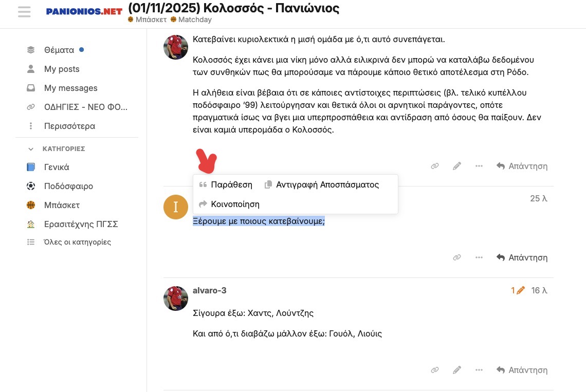This screenshot has width=586, height=392.
Task: Copy link icon on first post
Action: [x=435, y=166]
